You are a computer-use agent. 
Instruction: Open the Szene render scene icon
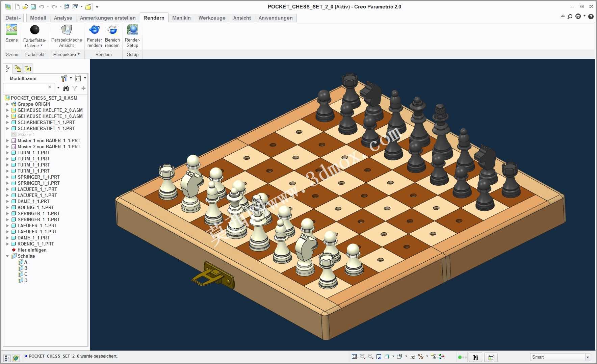[x=11, y=30]
